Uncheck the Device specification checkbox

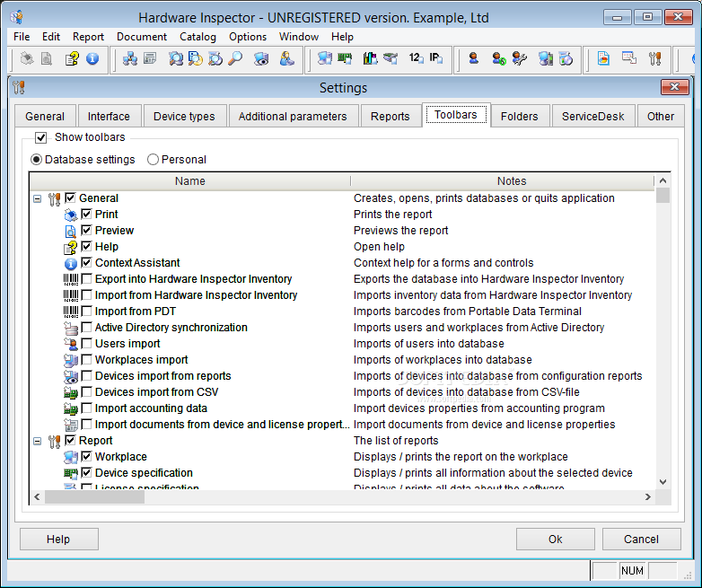86,472
